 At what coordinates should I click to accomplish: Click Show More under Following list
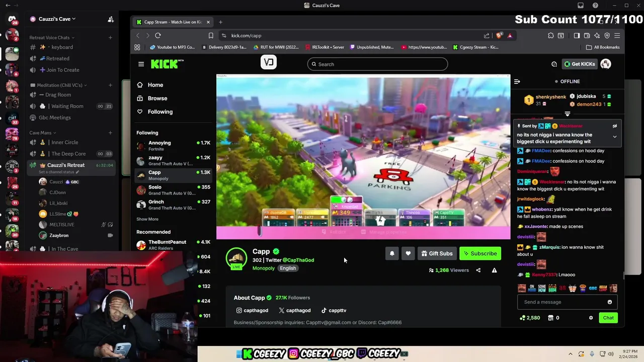pos(147,219)
